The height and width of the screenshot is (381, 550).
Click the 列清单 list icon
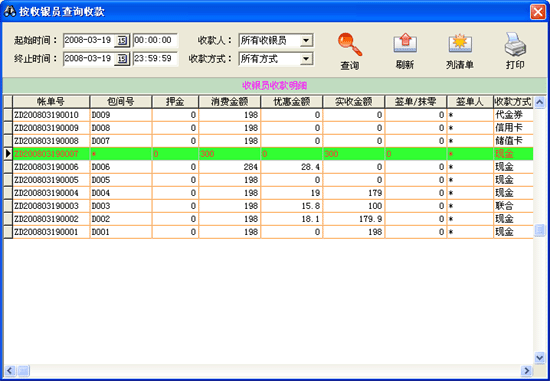[x=460, y=44]
